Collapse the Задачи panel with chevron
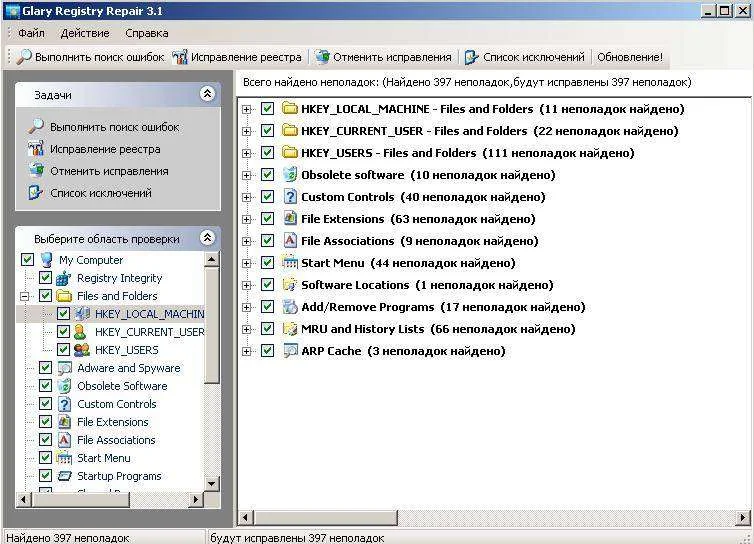Image resolution: width=754 pixels, height=544 pixels. click(207, 94)
